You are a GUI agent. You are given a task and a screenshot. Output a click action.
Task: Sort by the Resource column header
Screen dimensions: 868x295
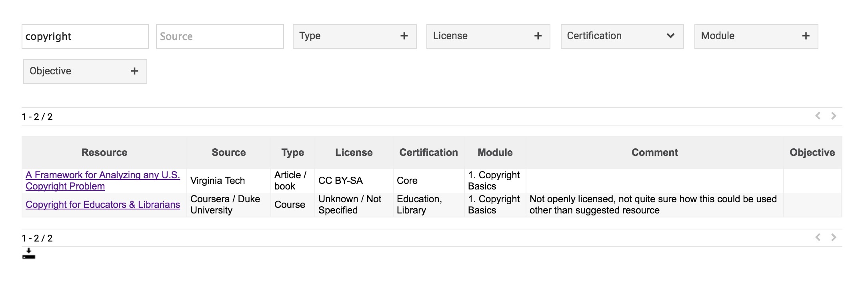104,152
